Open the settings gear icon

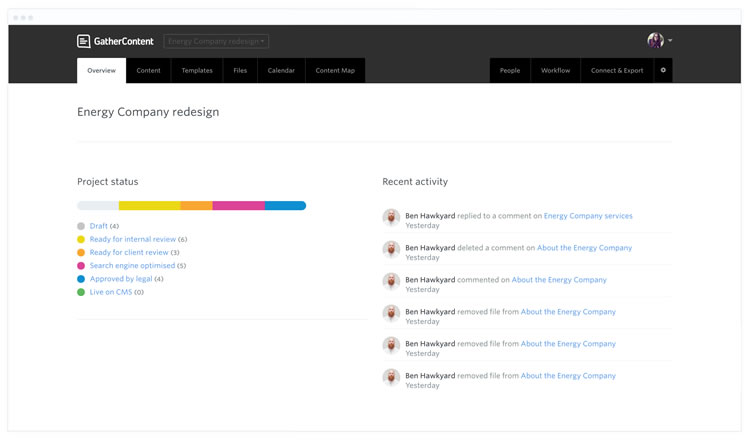(x=662, y=70)
